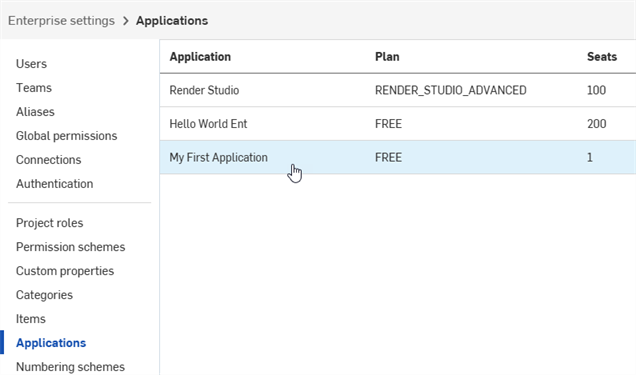
Task: Click the Applications breadcrumb title
Action: coord(172,21)
